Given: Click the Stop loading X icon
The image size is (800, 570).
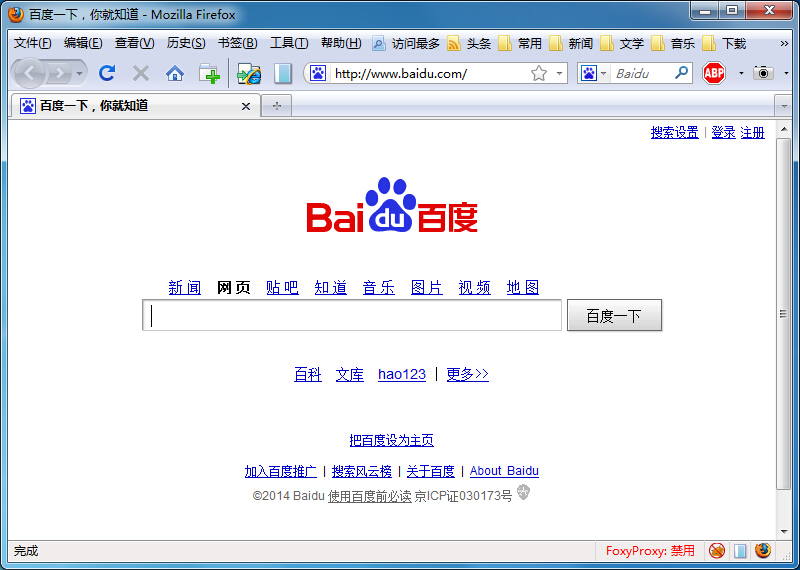Looking at the screenshot, I should click(x=141, y=73).
